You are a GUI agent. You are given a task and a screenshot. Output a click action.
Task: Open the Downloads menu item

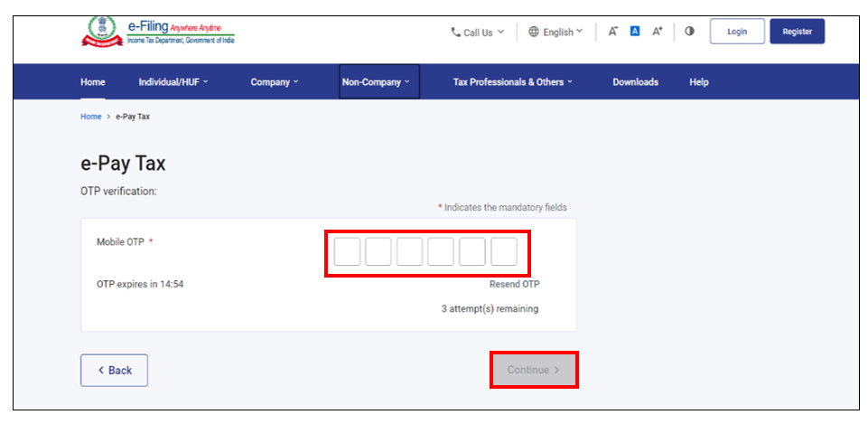635,82
